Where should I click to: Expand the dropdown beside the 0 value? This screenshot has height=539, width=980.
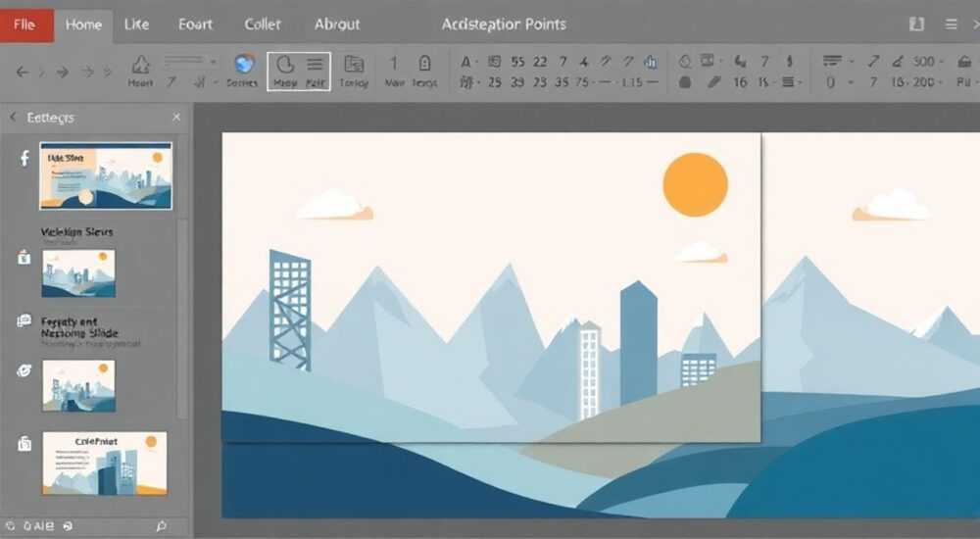[851, 82]
